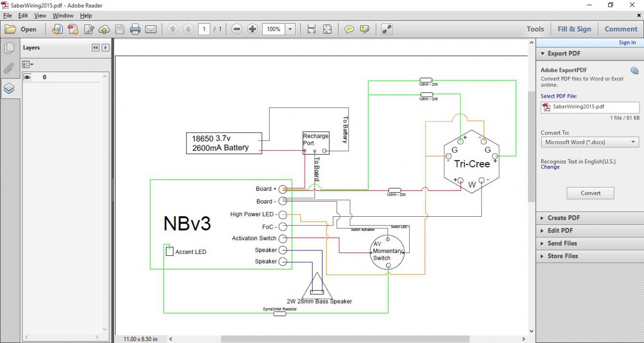The image size is (644, 343).
Task: Click the Sign In link
Action: [x=627, y=43]
